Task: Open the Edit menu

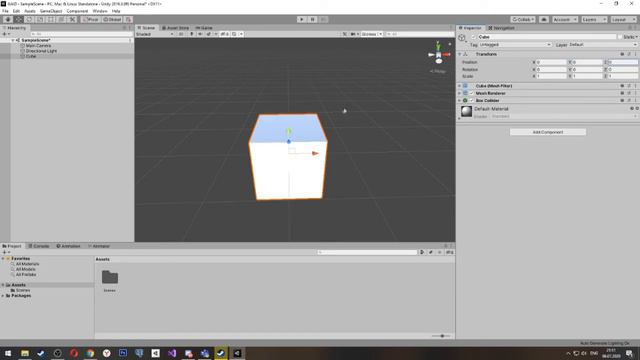Action: (x=16, y=11)
